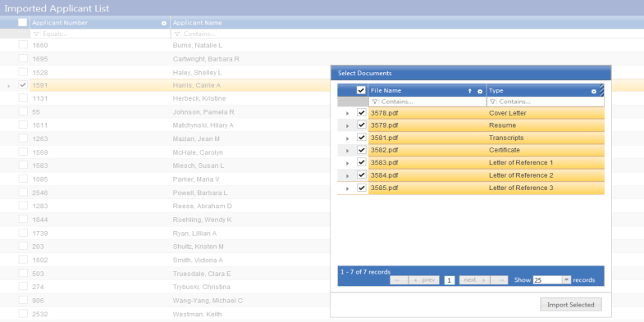This screenshot has width=644, height=322.
Task: Select the Cover Letter type cell
Action: pyautogui.click(x=546, y=113)
